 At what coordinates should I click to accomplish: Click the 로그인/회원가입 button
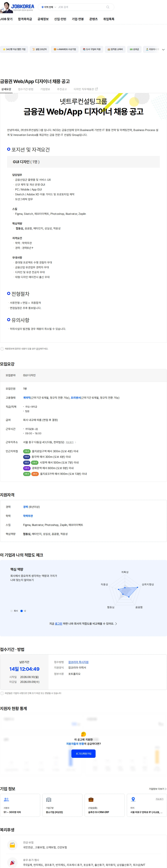point(83,753)
